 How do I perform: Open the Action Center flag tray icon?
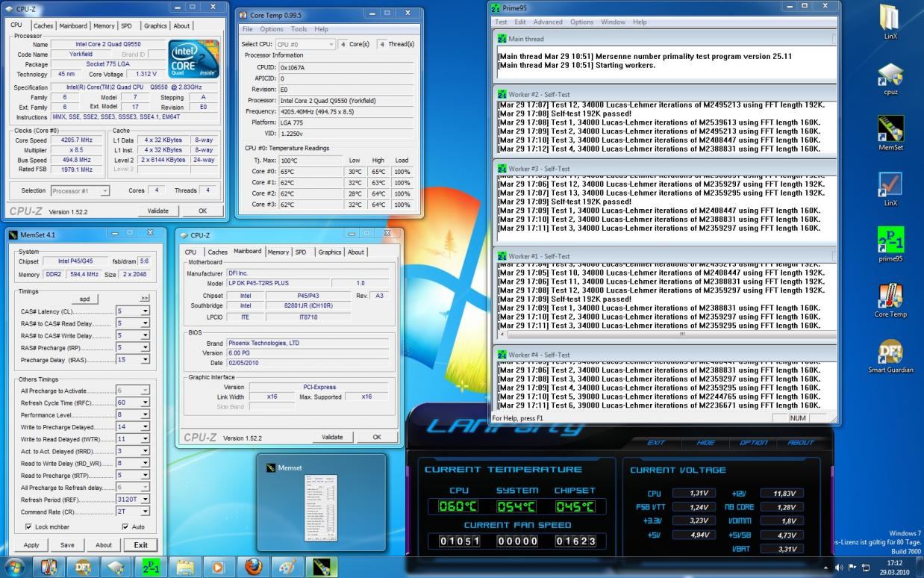point(852,568)
